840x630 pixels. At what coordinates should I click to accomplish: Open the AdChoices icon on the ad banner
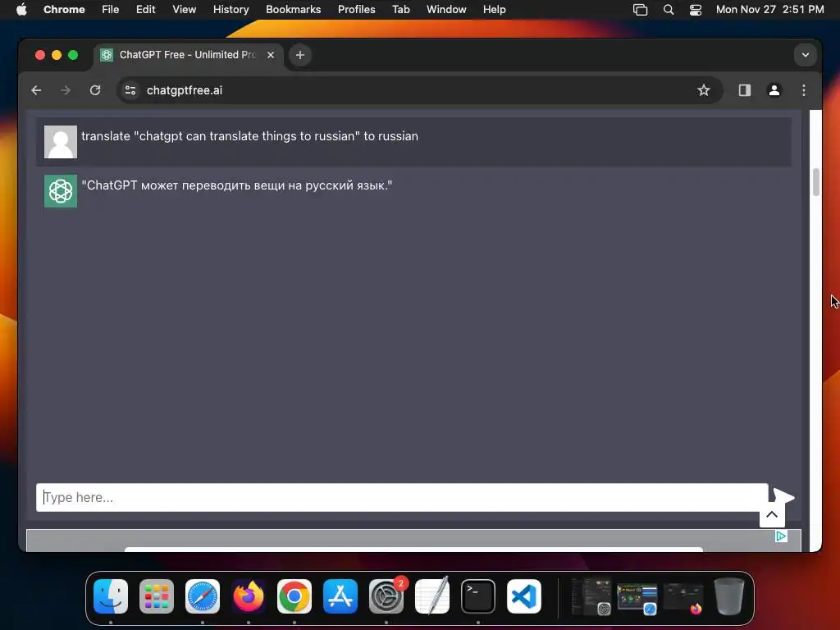(781, 536)
